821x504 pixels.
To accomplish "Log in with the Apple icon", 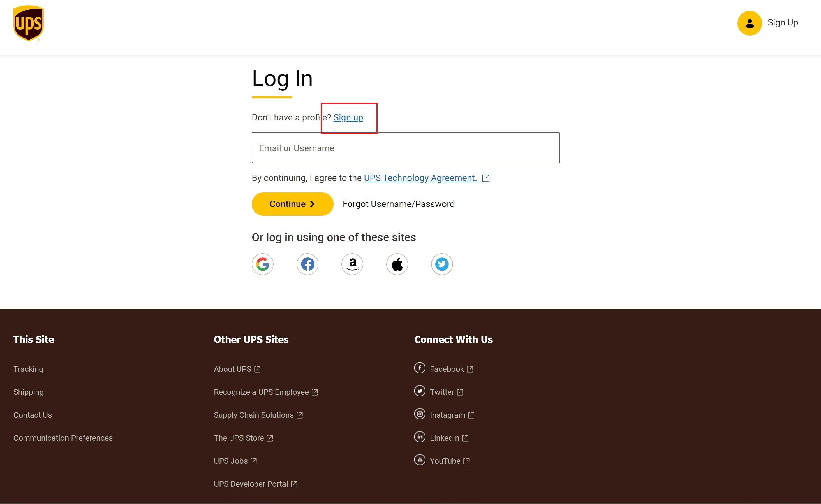I will click(397, 264).
